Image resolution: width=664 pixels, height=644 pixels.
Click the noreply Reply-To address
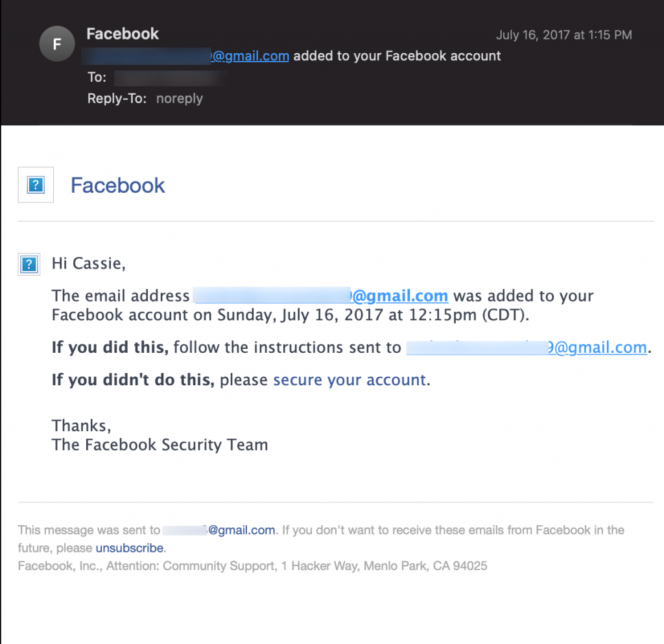(180, 98)
